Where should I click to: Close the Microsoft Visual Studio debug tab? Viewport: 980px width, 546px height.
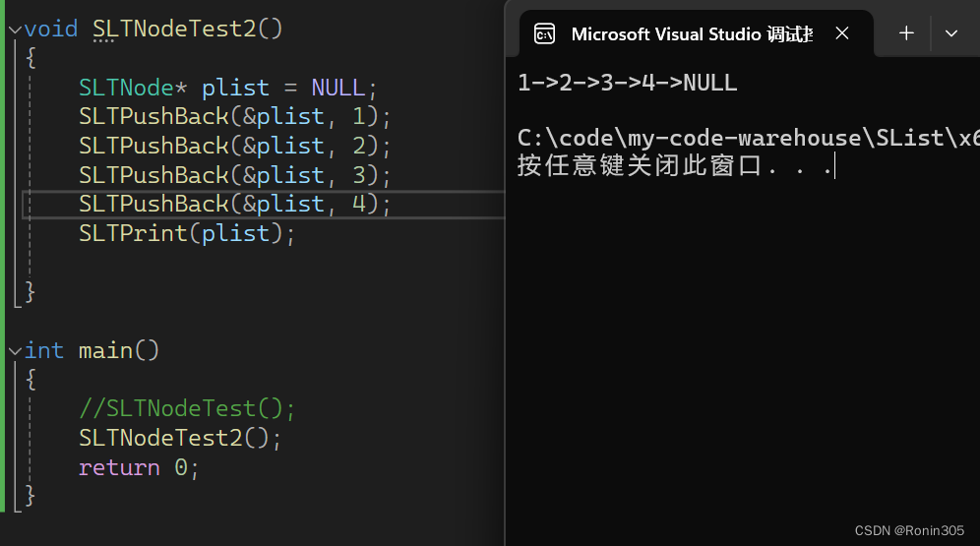842,33
